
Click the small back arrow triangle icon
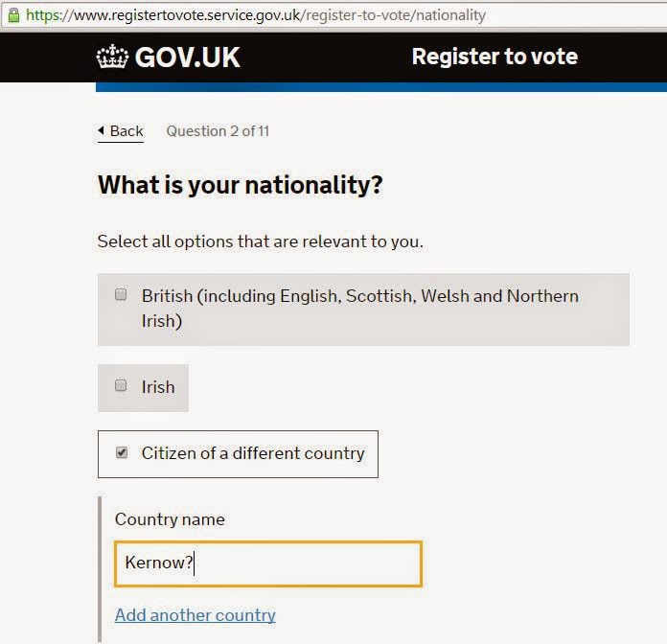102,131
